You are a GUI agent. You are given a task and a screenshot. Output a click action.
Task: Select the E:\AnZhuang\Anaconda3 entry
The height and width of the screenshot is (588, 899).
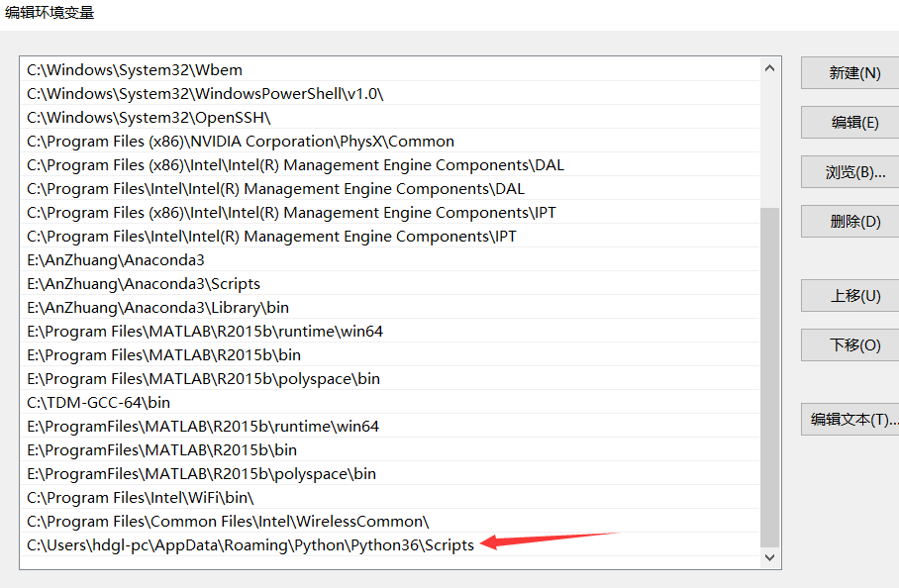390,260
